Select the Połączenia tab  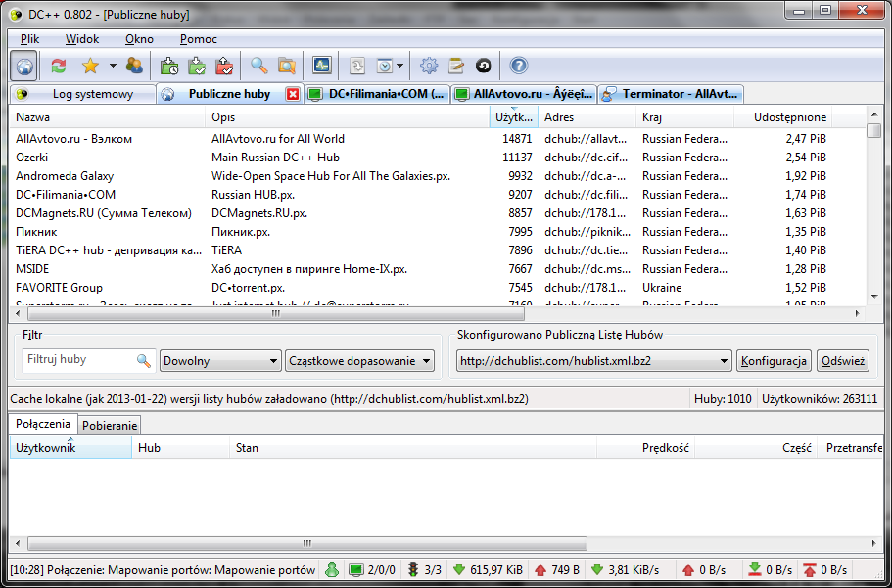[x=43, y=424]
